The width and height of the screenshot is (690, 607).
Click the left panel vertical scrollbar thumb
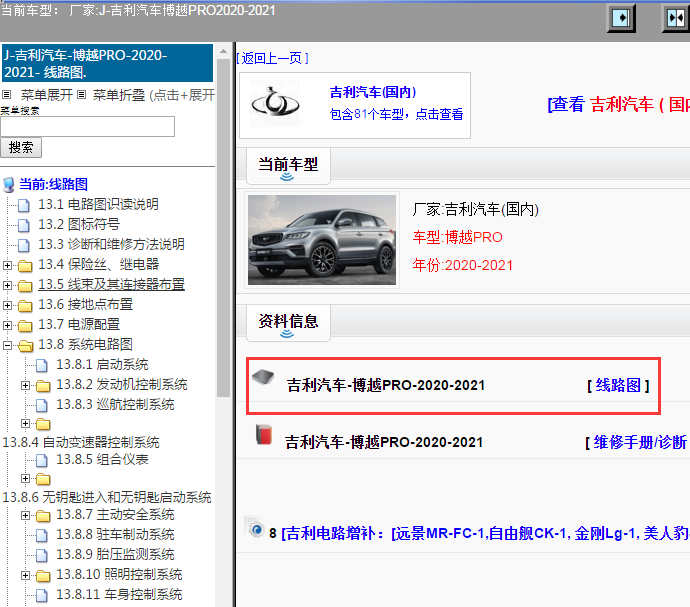(224, 228)
